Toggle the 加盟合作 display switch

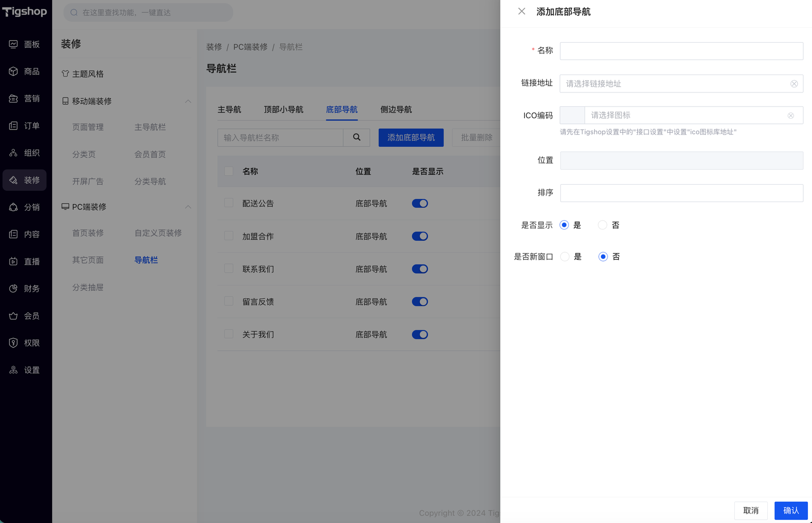tap(420, 236)
